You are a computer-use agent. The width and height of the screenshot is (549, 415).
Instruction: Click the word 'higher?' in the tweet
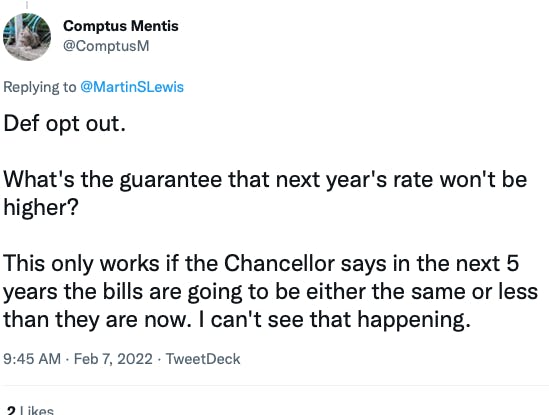tap(41, 207)
